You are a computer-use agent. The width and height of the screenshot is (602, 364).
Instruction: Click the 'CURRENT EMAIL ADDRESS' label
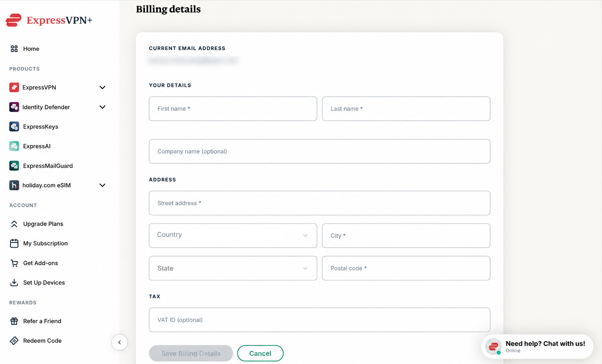click(x=187, y=48)
